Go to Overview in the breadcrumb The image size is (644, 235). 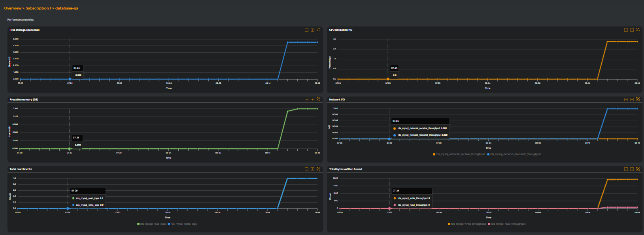point(13,8)
